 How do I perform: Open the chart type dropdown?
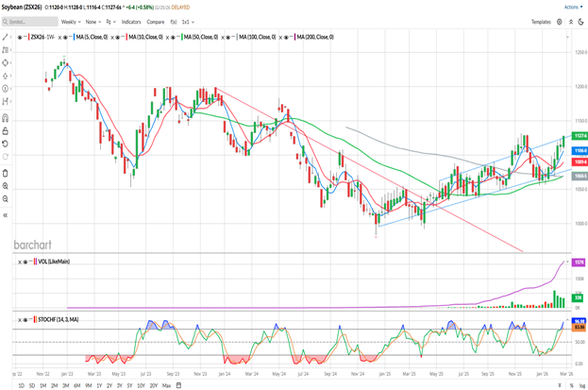(x=110, y=22)
